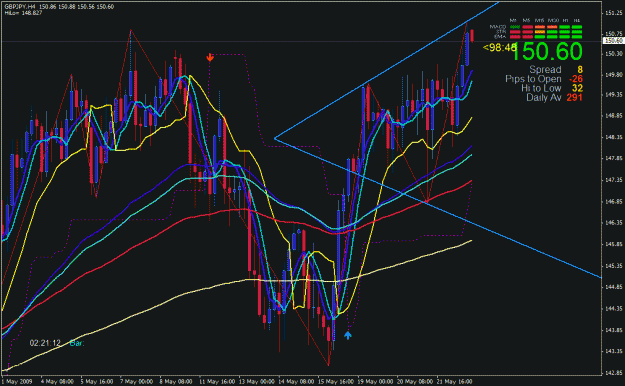Image resolution: width=625 pixels, height=386 pixels.
Task: Select the last red candlestick at chart's right edge
Action: [472, 35]
